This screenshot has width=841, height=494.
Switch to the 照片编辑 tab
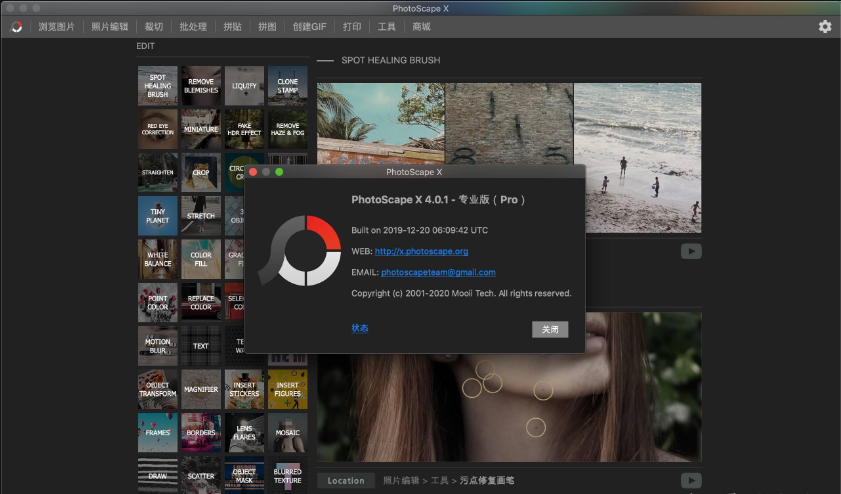pos(109,27)
